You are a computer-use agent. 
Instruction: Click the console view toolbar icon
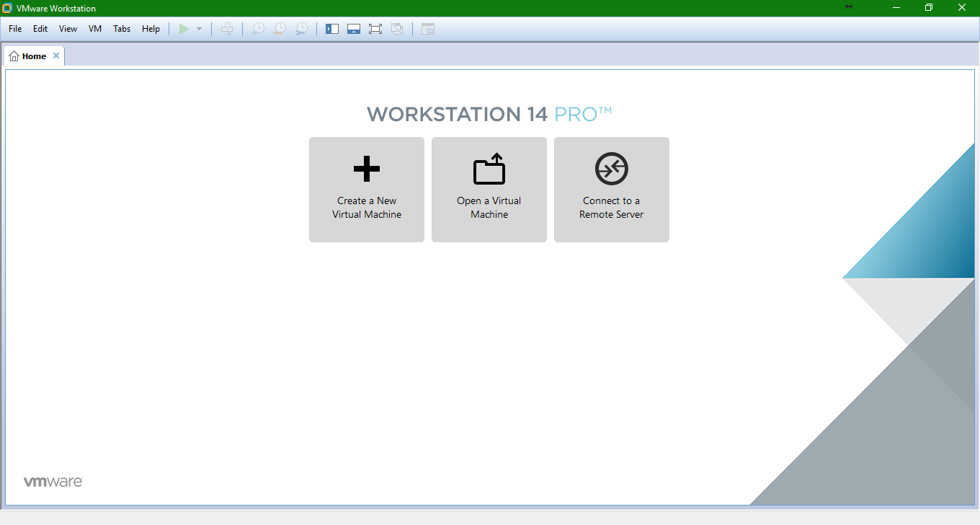click(428, 29)
